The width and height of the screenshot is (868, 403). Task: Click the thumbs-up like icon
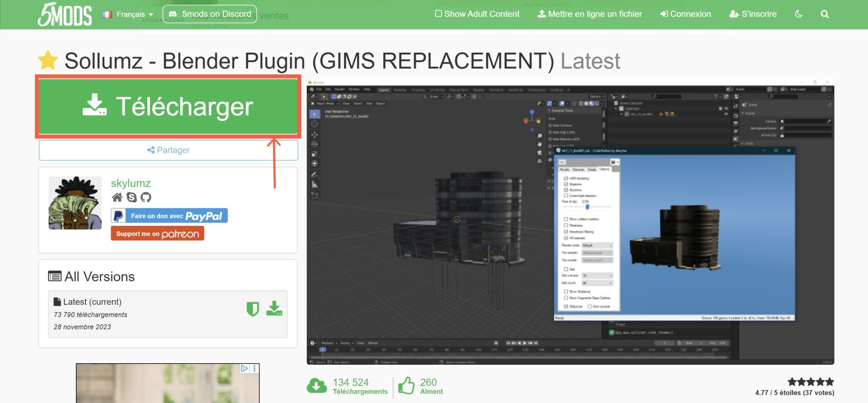[406, 385]
